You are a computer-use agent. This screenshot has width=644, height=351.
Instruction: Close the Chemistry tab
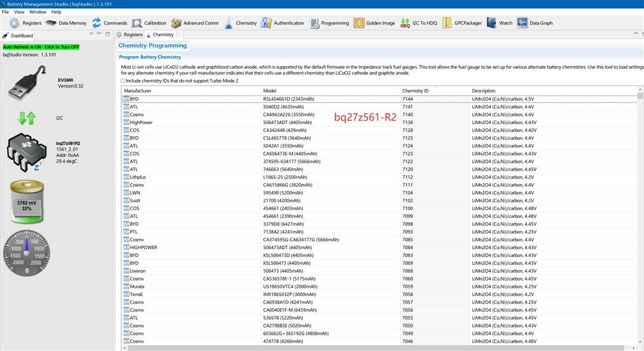(x=178, y=35)
